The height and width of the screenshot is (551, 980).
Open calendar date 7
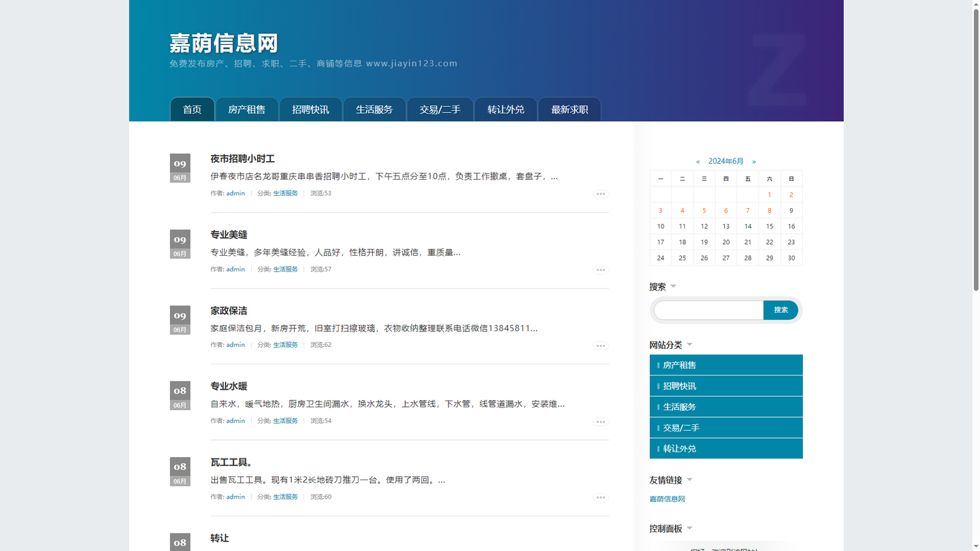tap(748, 211)
